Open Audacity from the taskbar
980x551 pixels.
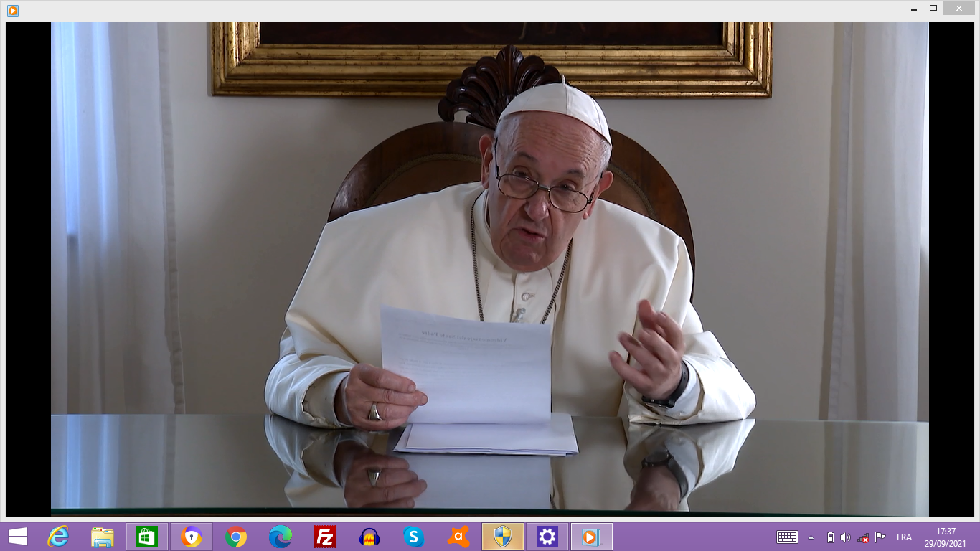pyautogui.click(x=369, y=537)
